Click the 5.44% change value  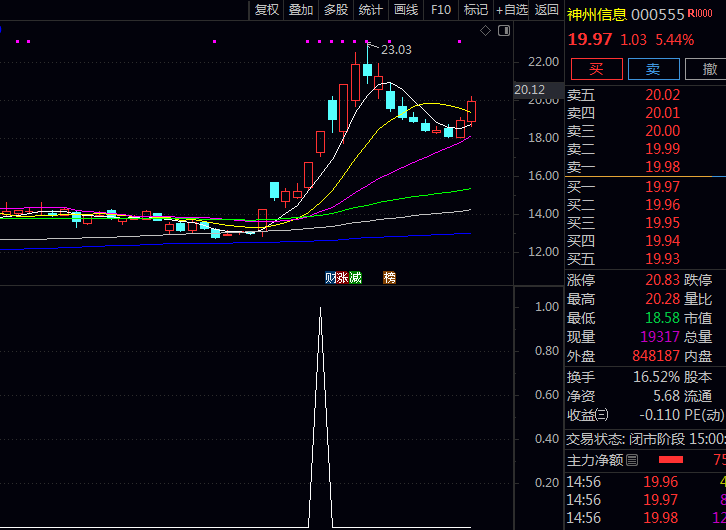675,40
